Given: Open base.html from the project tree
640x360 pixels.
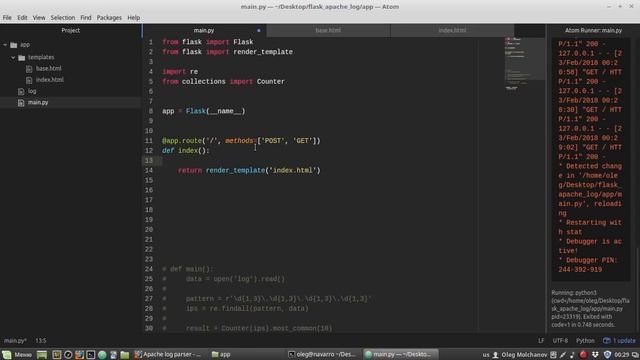Looking at the screenshot, I should (x=49, y=69).
